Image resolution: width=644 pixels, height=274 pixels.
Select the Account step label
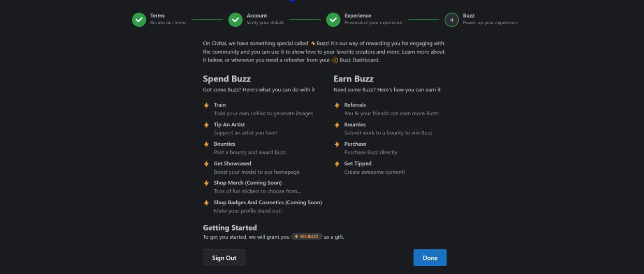click(257, 16)
